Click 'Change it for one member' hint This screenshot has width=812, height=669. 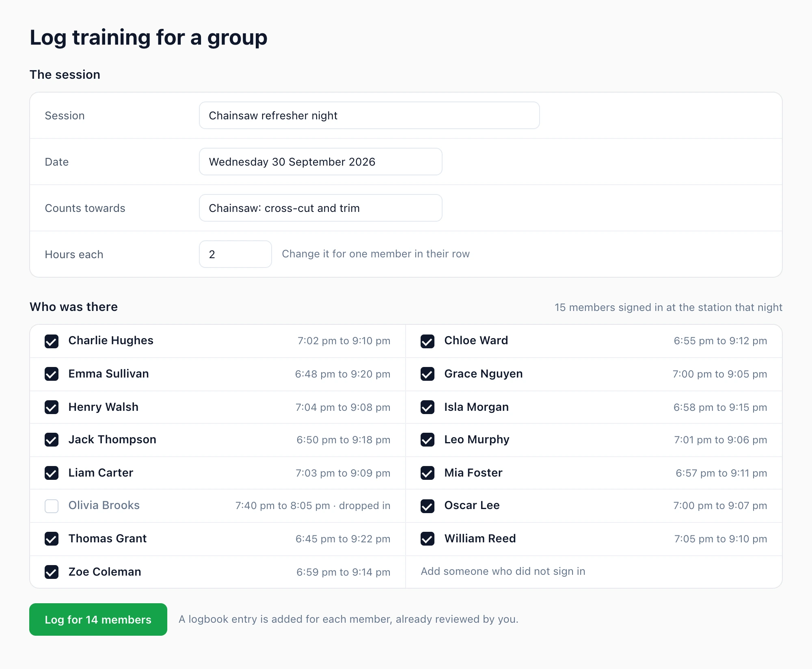click(x=376, y=254)
